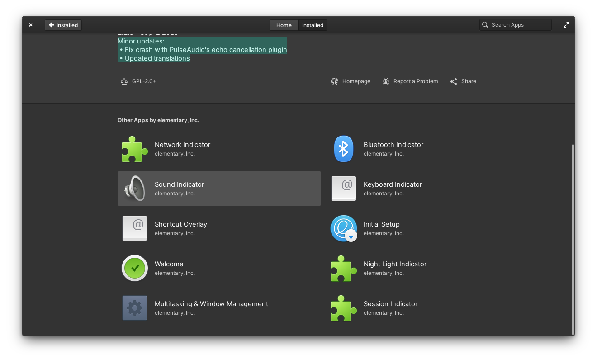This screenshot has height=364, width=597.
Task: Open the Session Indicator puzzle icon
Action: 343,308
